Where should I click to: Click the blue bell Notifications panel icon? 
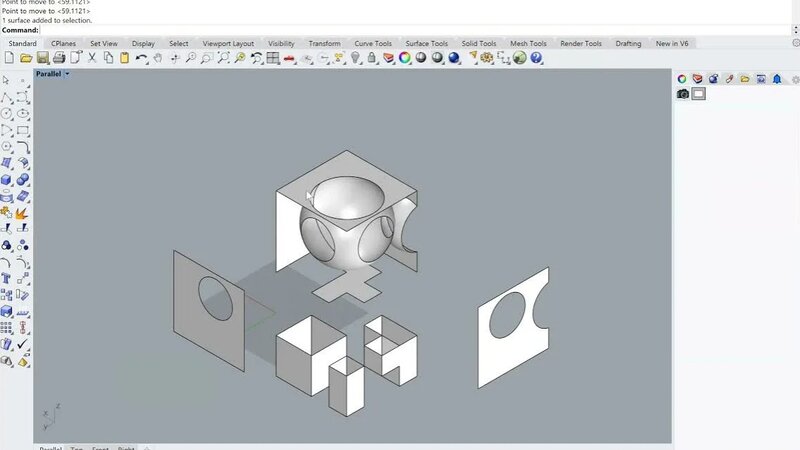coord(777,79)
